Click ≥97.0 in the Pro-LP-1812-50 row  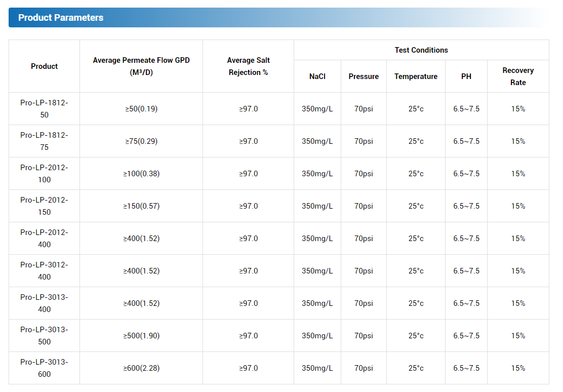point(249,108)
